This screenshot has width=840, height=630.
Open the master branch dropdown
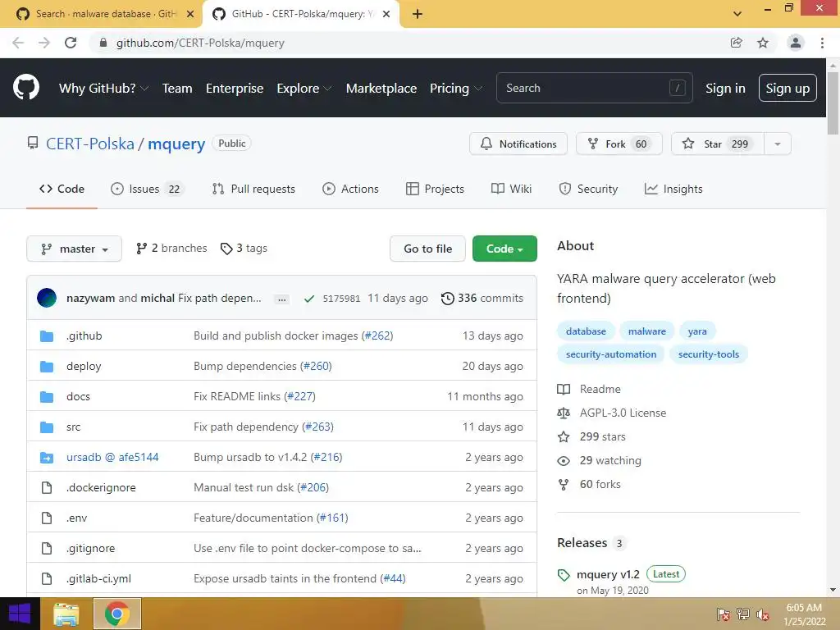75,249
